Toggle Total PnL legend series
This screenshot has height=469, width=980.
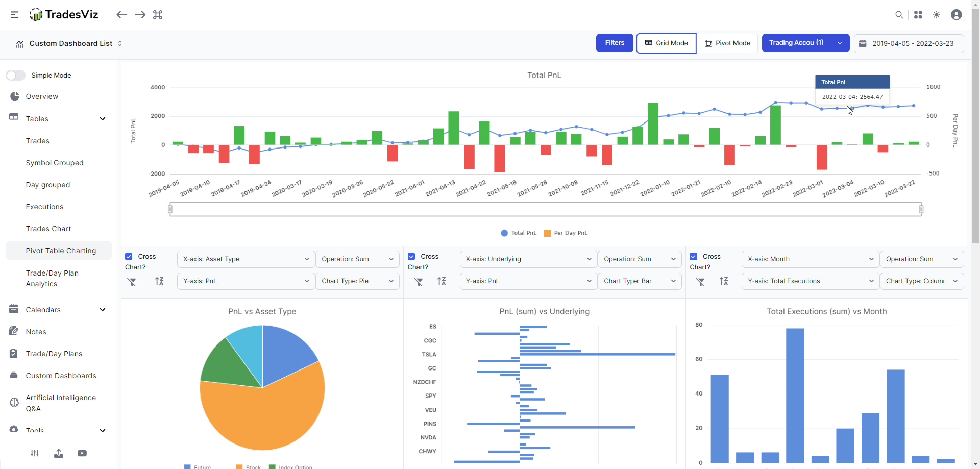[519, 233]
